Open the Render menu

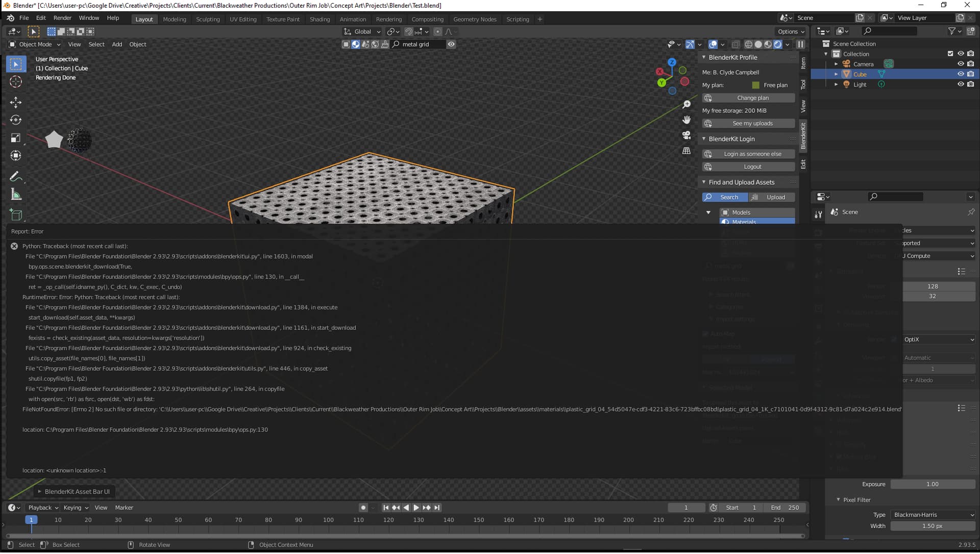click(62, 18)
